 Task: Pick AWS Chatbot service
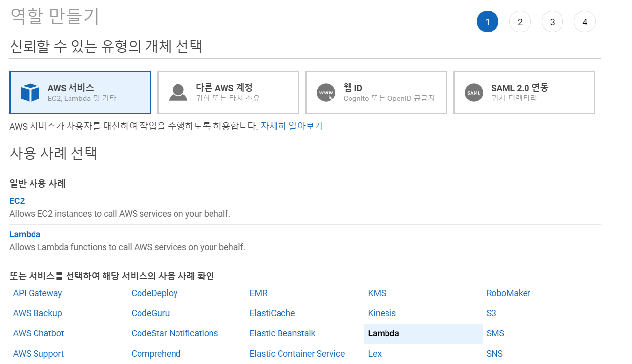pyautogui.click(x=38, y=333)
